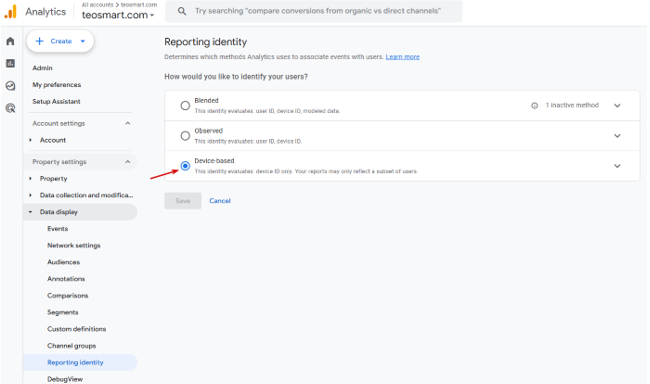Click the info icon beside inactive method

click(534, 106)
